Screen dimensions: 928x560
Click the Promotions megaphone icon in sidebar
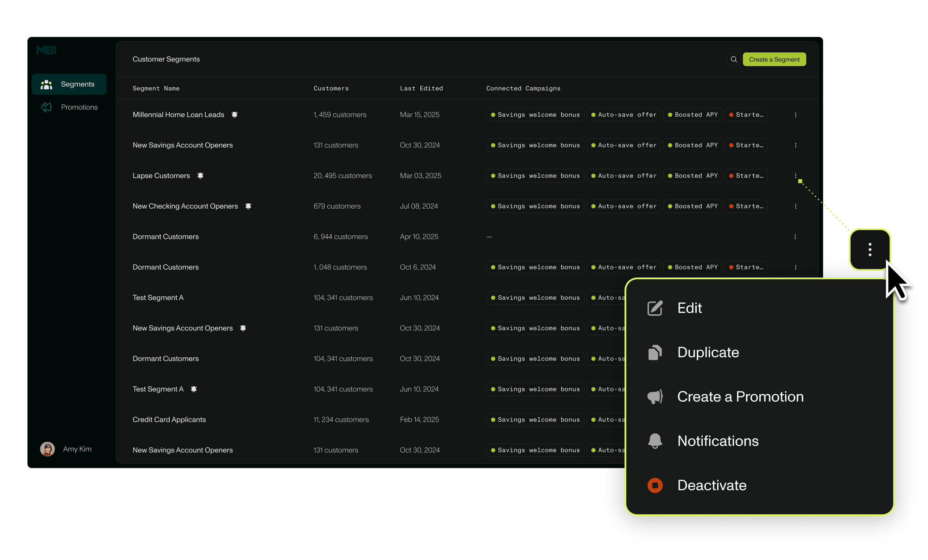(x=46, y=107)
